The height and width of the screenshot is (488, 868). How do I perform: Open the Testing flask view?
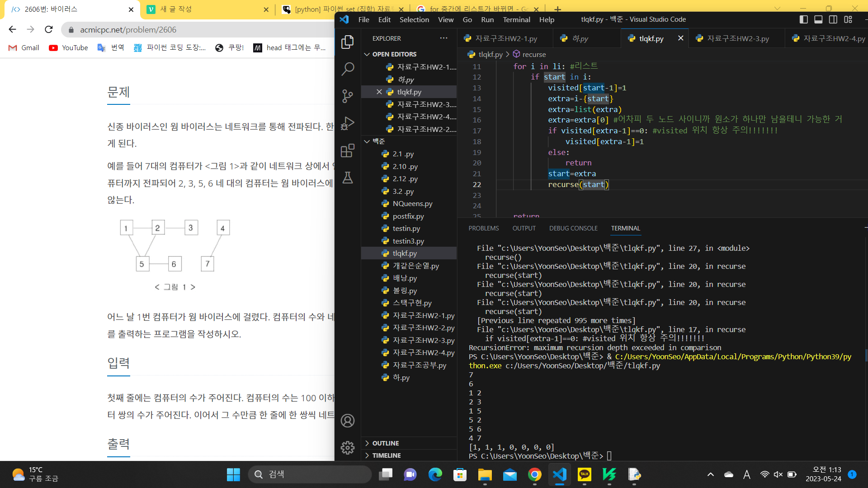point(347,178)
